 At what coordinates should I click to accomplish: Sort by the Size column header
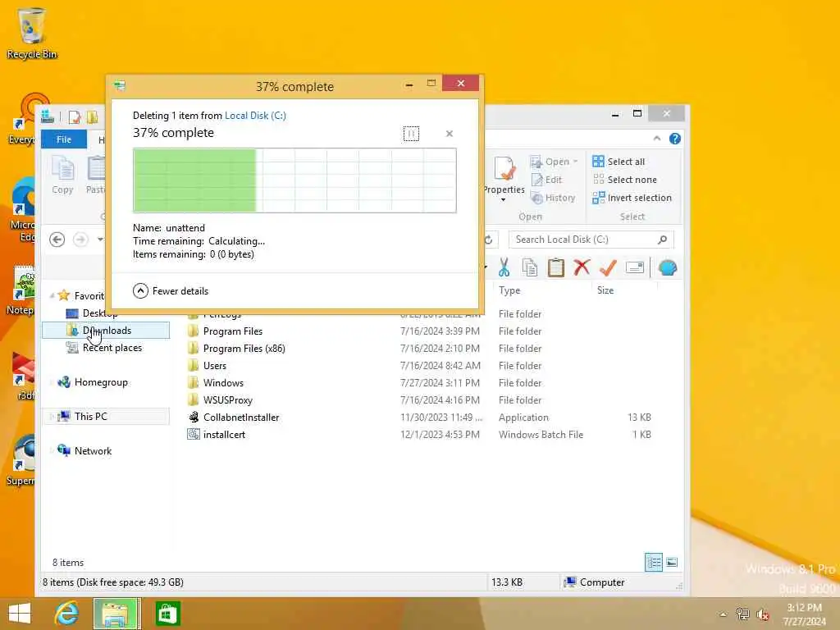click(605, 290)
